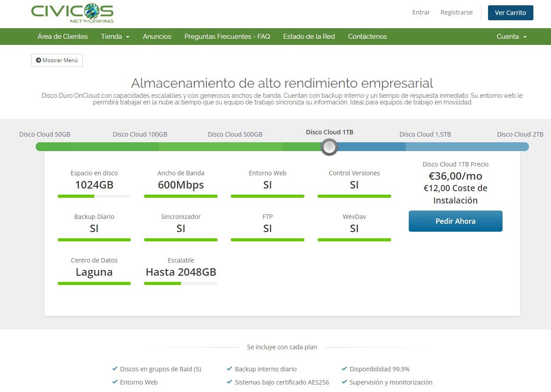551x392 pixels.
Task: Click the Entorno Web feature label
Action: coord(267,173)
